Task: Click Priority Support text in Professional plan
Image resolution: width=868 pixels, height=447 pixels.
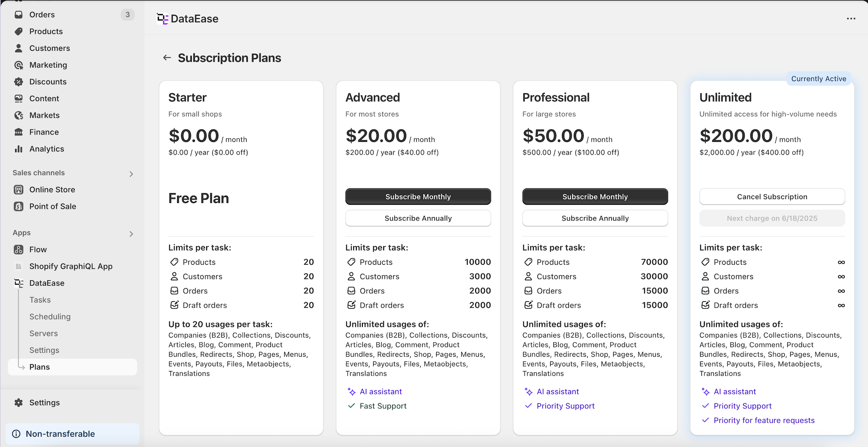Action: coord(566,406)
